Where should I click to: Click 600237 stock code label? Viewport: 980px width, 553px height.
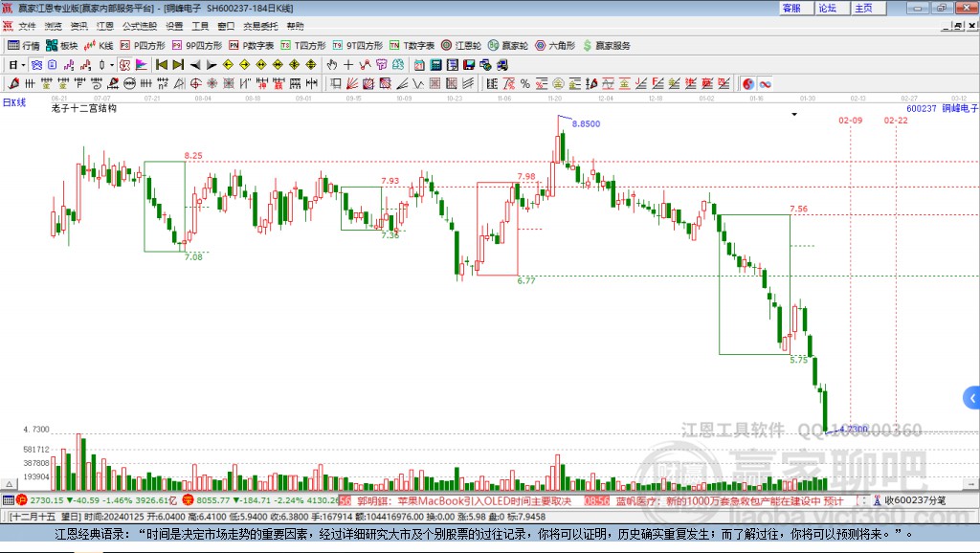[x=922, y=108]
